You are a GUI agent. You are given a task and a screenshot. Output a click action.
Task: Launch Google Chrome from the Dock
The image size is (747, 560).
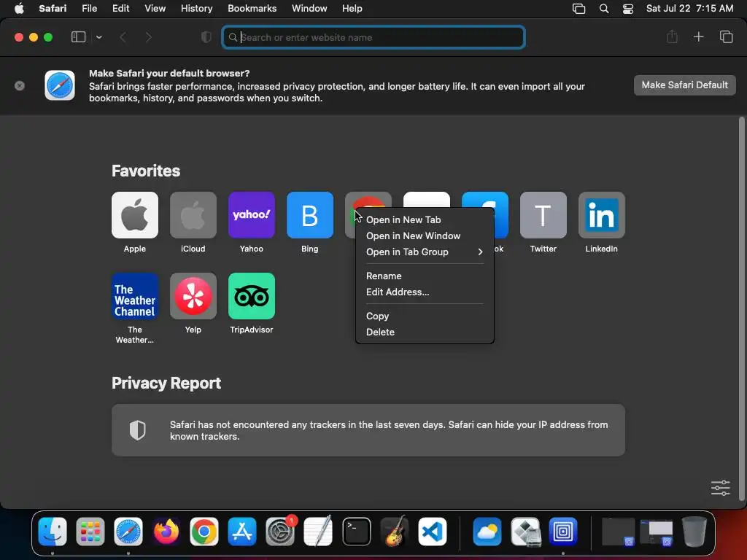point(204,532)
